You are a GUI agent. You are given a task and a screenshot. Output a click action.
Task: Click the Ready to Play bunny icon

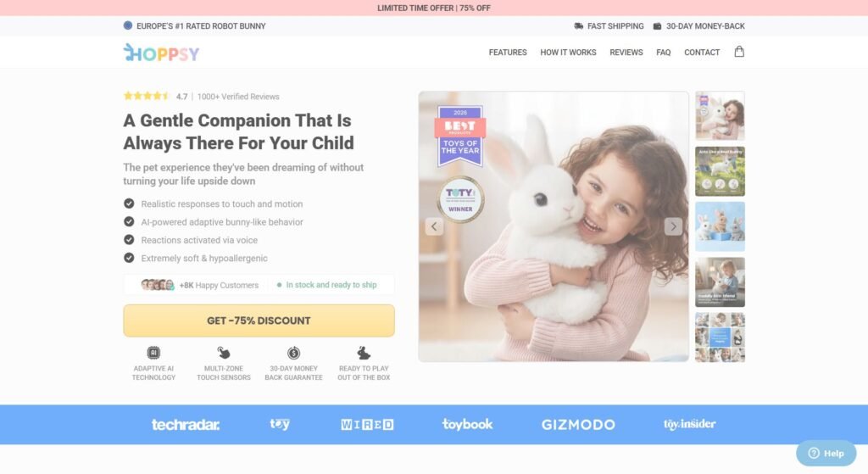coord(364,353)
